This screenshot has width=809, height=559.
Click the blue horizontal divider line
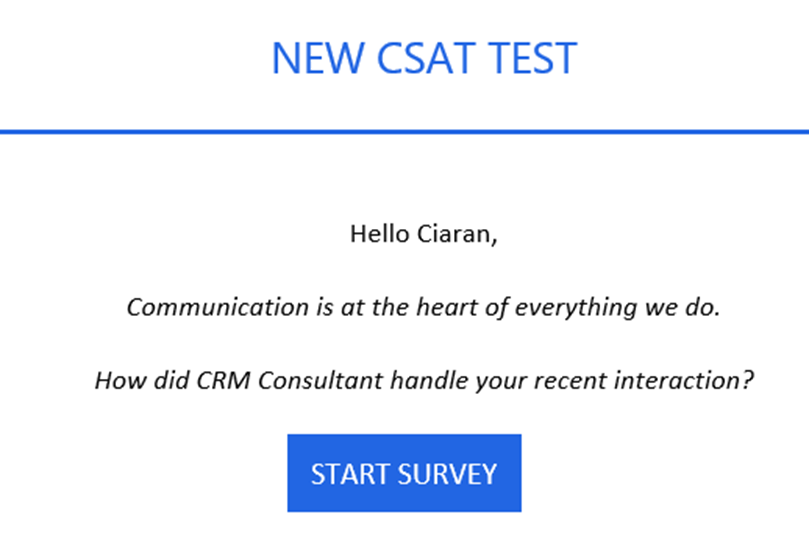[x=404, y=132]
